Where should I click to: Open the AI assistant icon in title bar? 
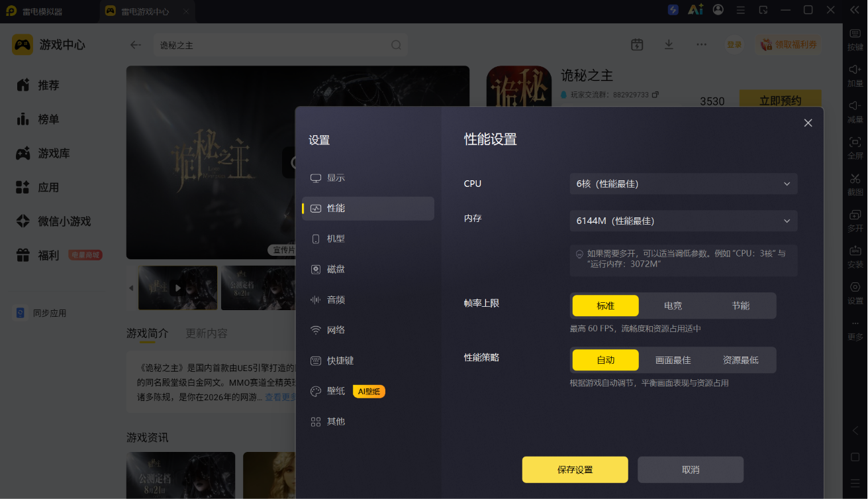(695, 10)
